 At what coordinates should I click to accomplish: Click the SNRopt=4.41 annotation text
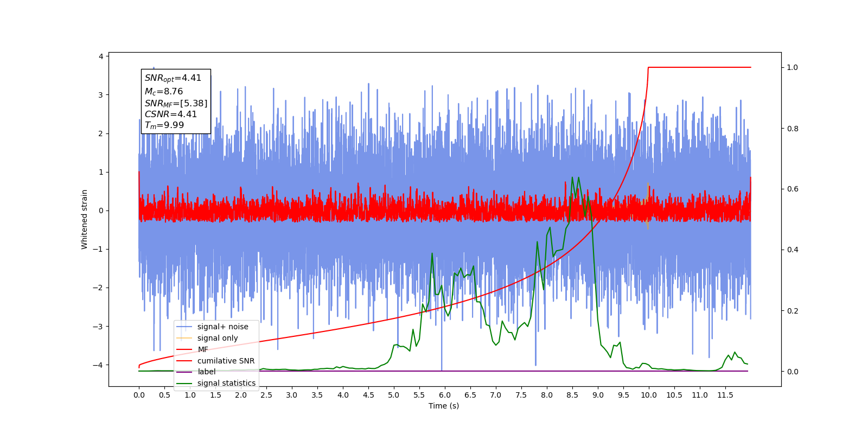pyautogui.click(x=173, y=78)
